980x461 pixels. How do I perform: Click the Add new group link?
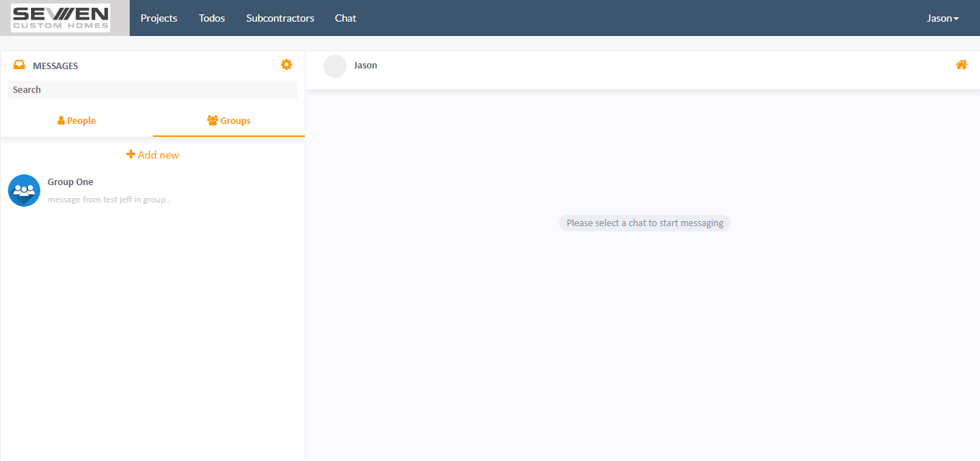point(152,154)
